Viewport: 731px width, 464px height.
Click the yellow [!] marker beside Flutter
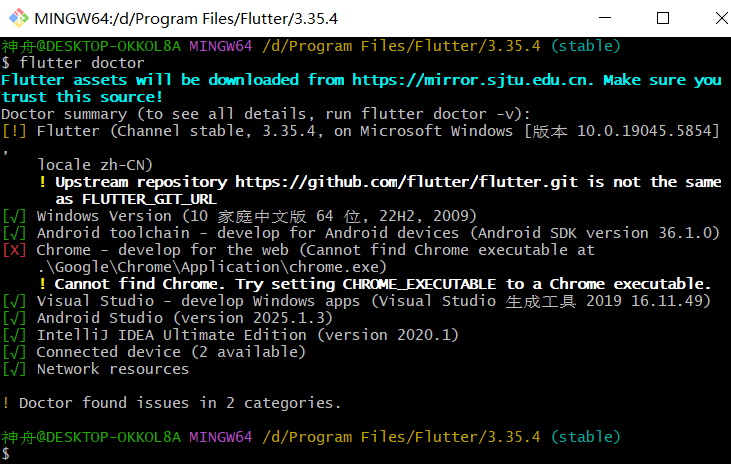pos(14,131)
